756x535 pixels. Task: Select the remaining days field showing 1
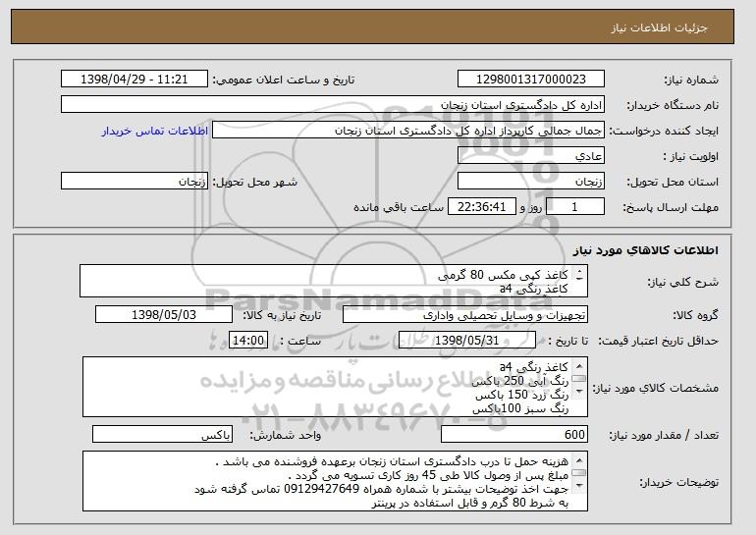tap(574, 207)
